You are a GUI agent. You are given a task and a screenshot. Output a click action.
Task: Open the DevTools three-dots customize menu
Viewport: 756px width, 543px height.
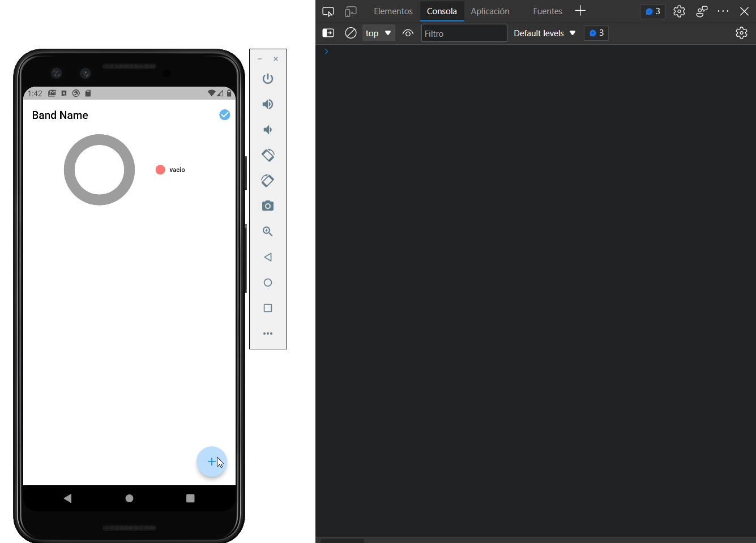click(x=723, y=11)
